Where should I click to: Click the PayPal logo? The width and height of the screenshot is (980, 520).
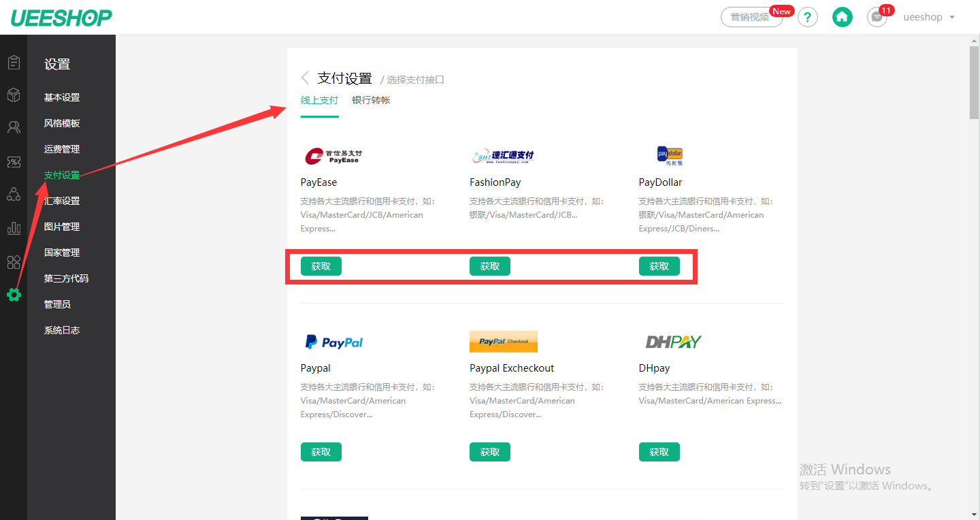click(334, 342)
